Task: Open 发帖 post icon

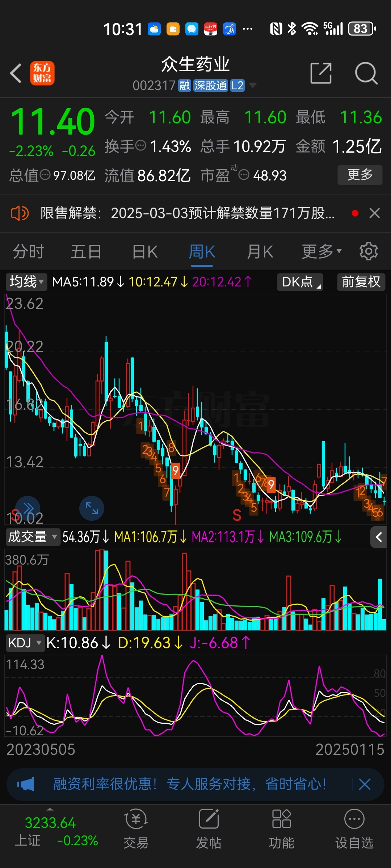Action: click(x=209, y=830)
